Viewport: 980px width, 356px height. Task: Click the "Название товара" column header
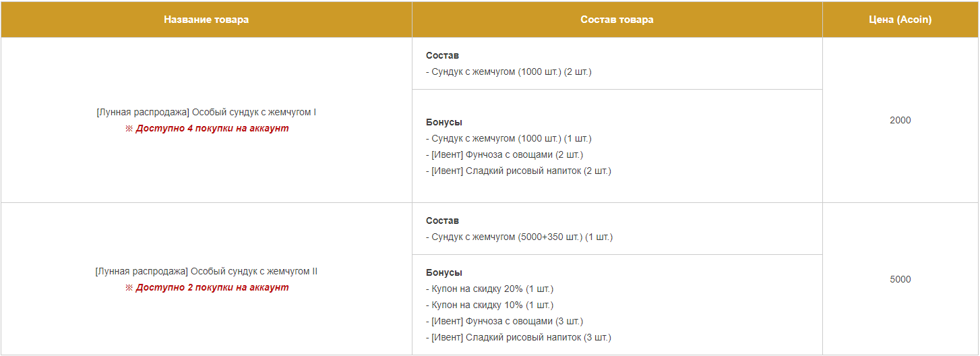(206, 20)
